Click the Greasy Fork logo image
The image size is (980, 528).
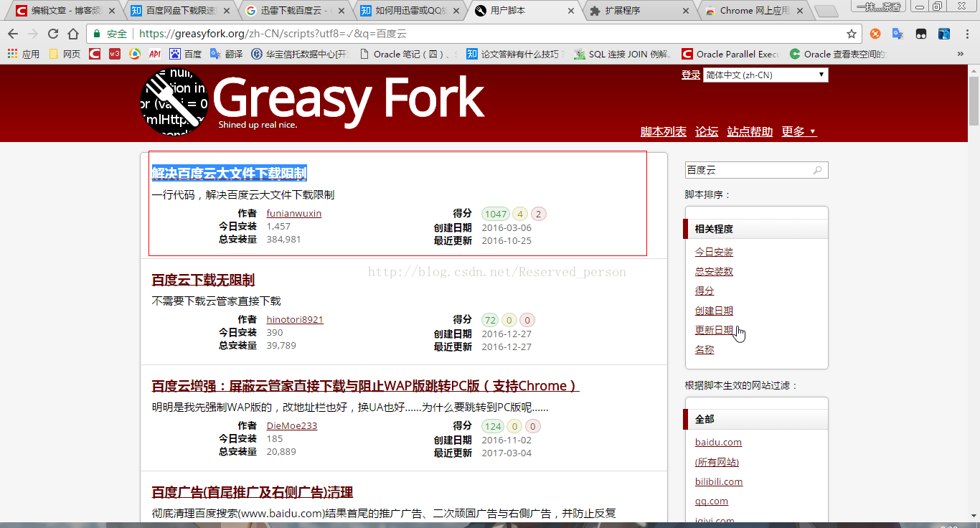174,102
